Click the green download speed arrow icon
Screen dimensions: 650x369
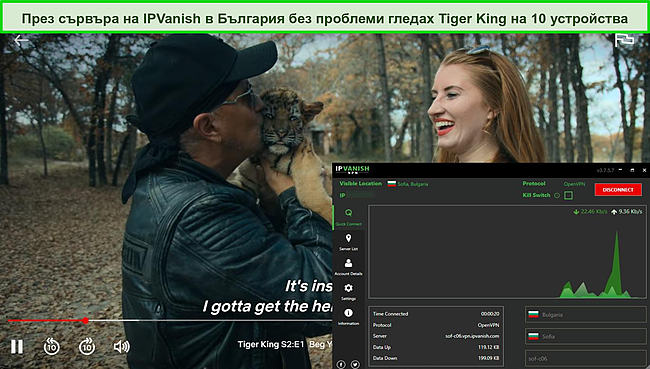pyautogui.click(x=576, y=212)
